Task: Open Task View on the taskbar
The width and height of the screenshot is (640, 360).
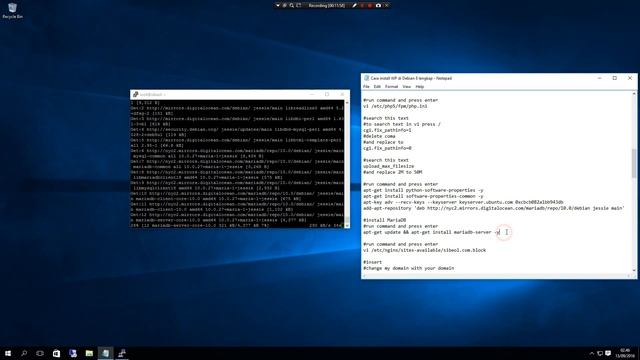Action: pos(40,353)
